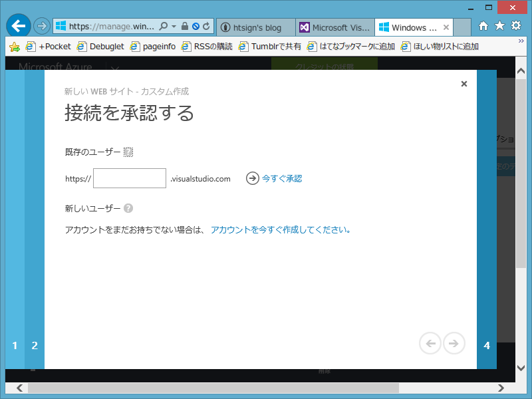Refresh the current page in the address bar
The width and height of the screenshot is (532, 399).
(205, 26)
